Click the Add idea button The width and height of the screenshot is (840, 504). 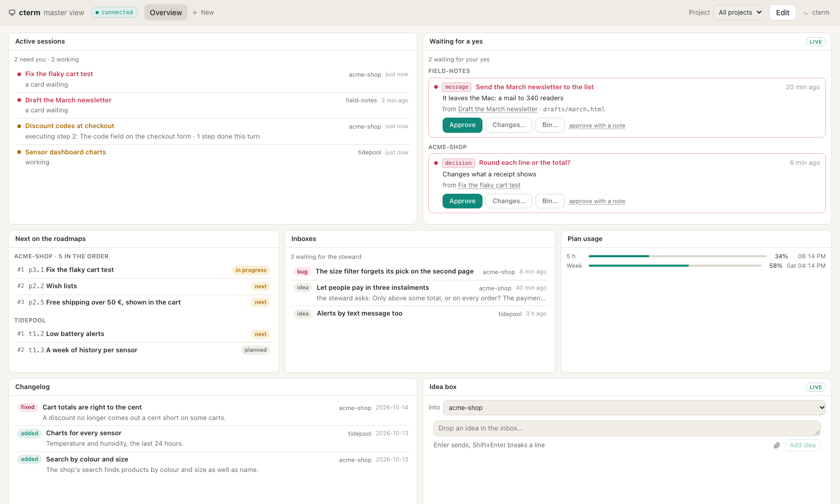point(803,445)
